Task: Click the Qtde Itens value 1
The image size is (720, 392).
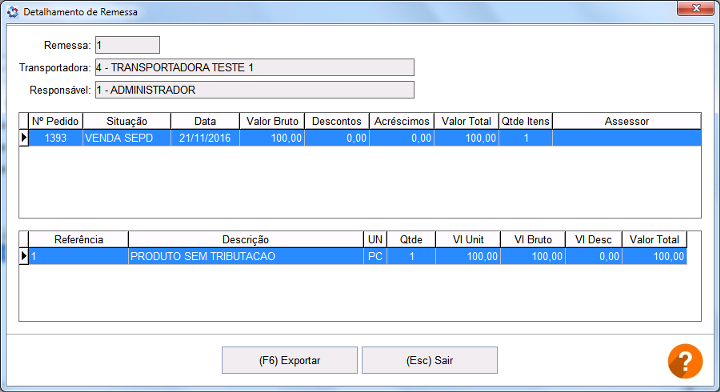Action: pos(525,138)
